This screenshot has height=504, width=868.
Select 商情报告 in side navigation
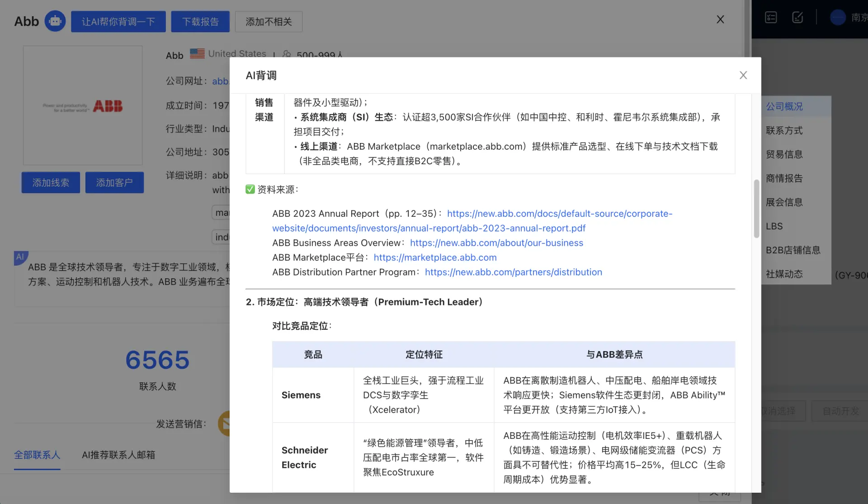pos(784,178)
